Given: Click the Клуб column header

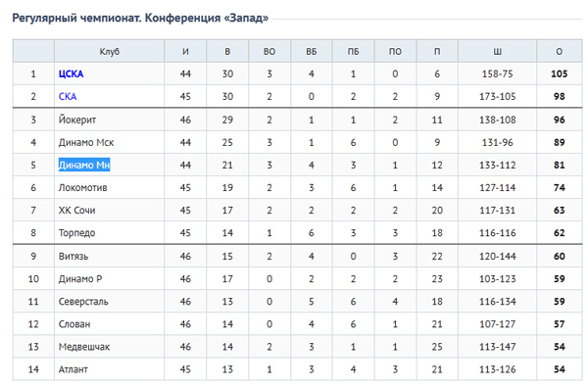Looking at the screenshot, I should (109, 51).
